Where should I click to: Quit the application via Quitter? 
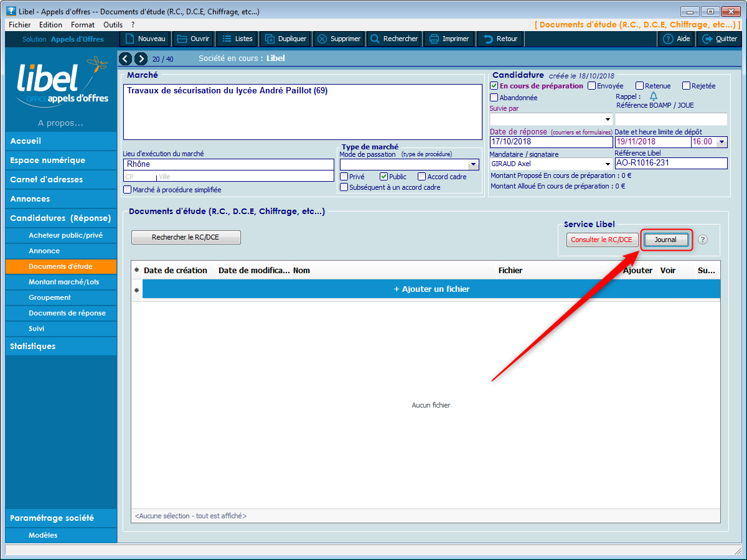tap(720, 39)
